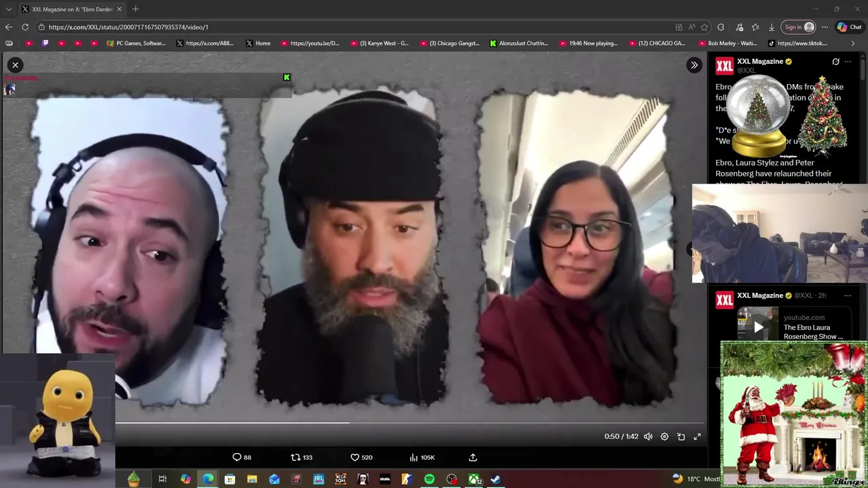Click the Sign in button

pos(799,27)
